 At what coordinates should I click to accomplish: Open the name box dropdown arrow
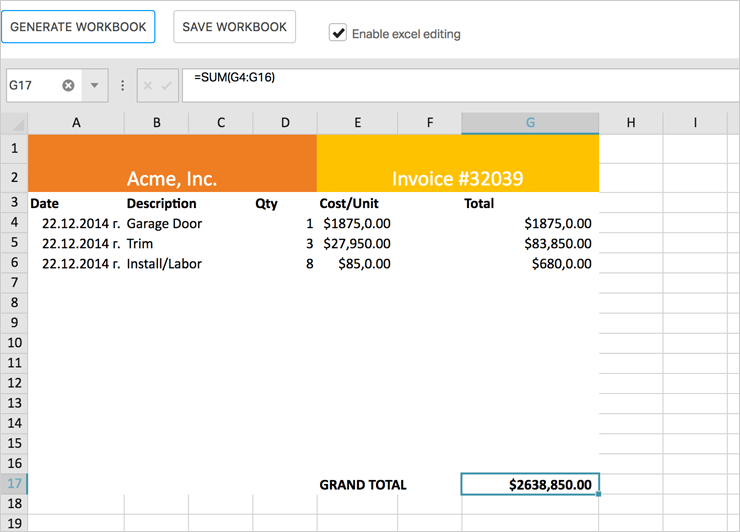(94, 85)
